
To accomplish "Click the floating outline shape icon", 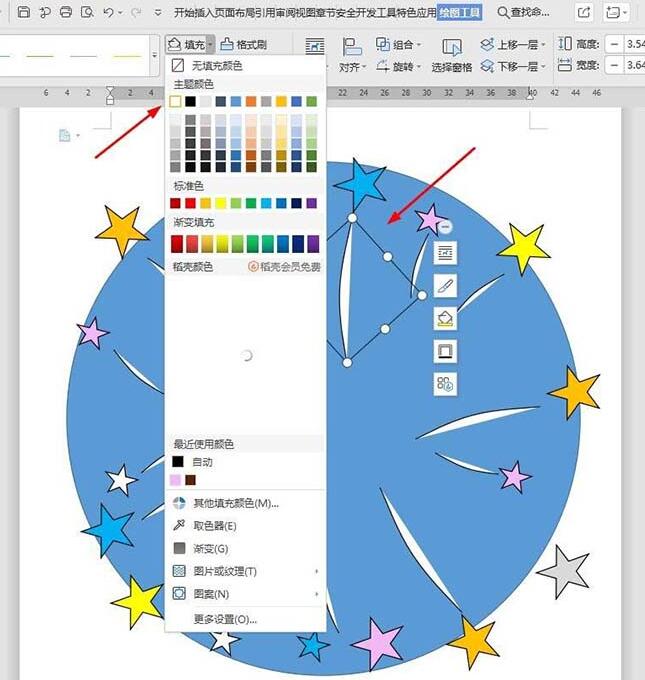I will 445,351.
